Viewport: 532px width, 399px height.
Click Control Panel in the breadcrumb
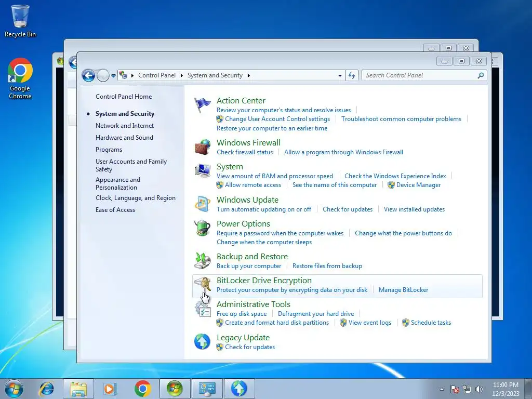157,75
